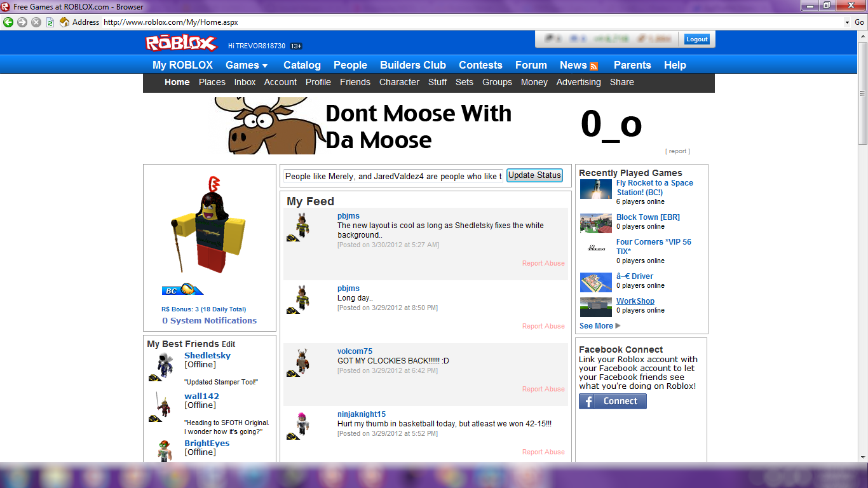Open the Stuff tab
868x488 pixels.
click(x=437, y=82)
